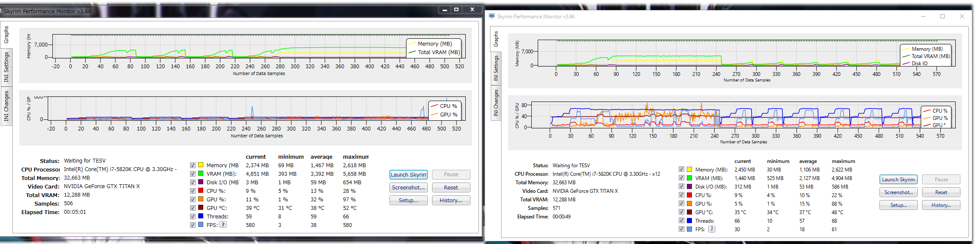Click Launch Skyrim in right window

point(899,180)
